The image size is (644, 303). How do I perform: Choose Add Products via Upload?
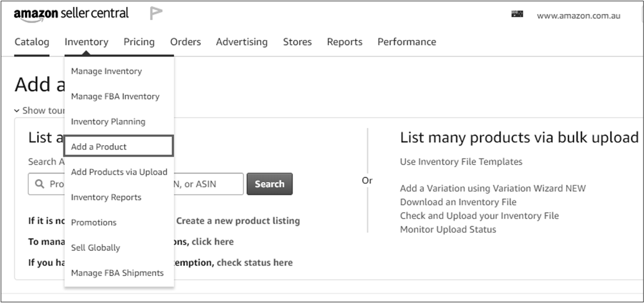click(x=119, y=172)
